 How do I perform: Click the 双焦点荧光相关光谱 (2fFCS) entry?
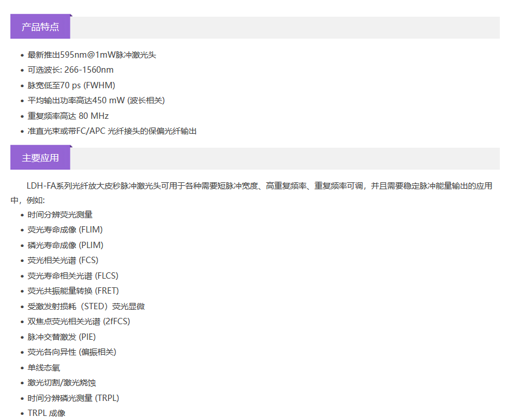point(80,321)
